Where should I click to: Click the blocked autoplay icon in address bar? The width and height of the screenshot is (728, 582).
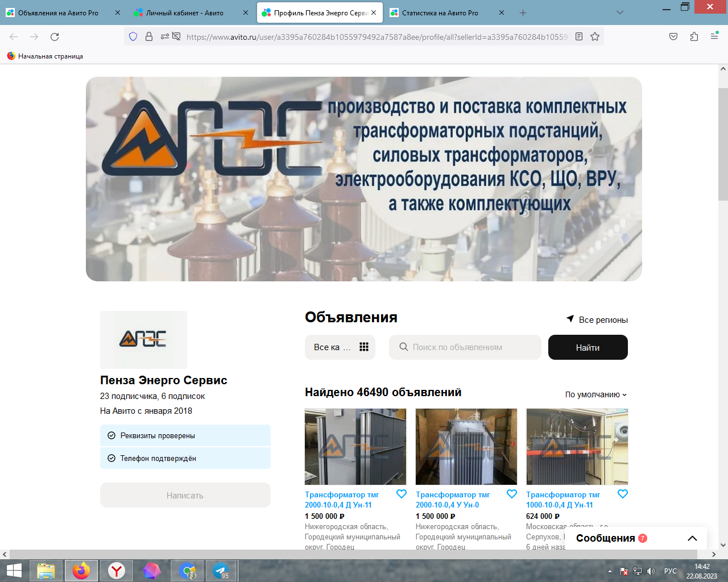point(176,36)
